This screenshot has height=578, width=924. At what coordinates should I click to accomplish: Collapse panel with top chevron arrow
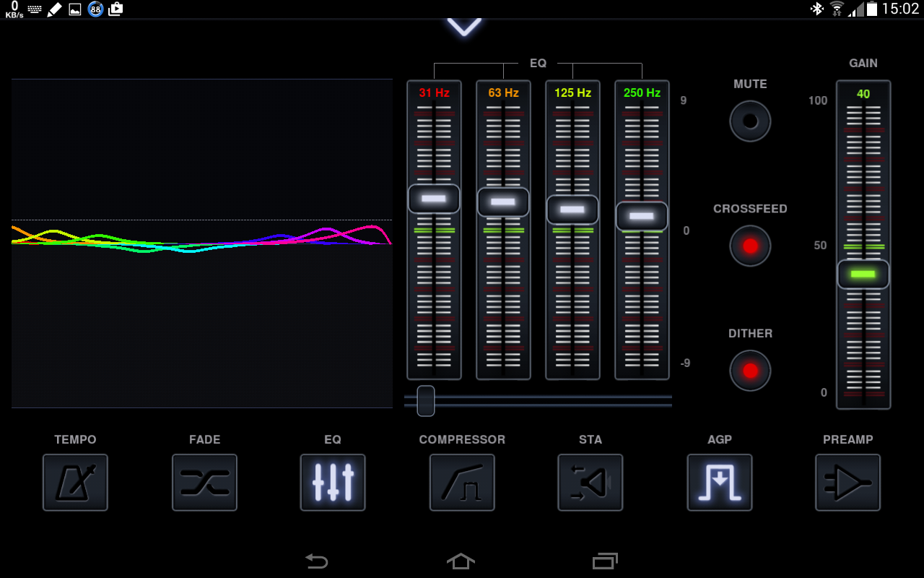click(x=463, y=27)
